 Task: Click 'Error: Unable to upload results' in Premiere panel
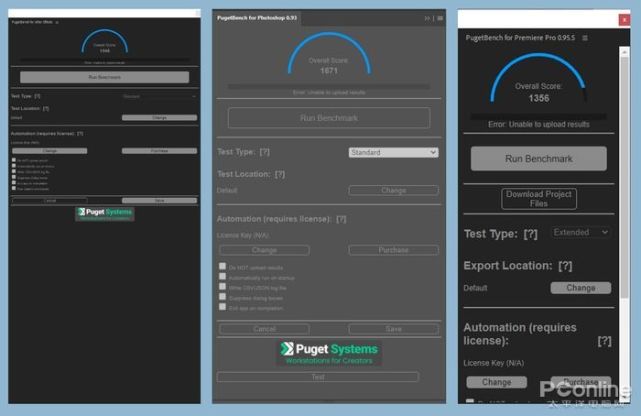tap(539, 125)
